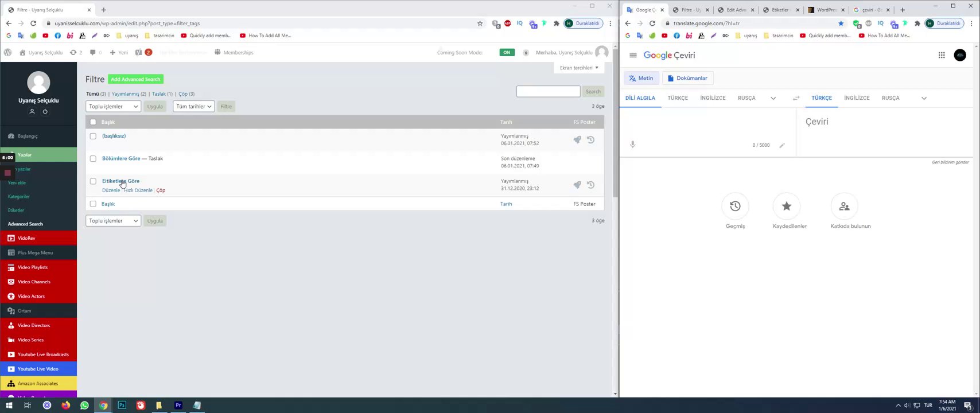Screen dimensions: 980x413
Task: Expand more source languages chevron in Translate
Action: (x=773, y=98)
